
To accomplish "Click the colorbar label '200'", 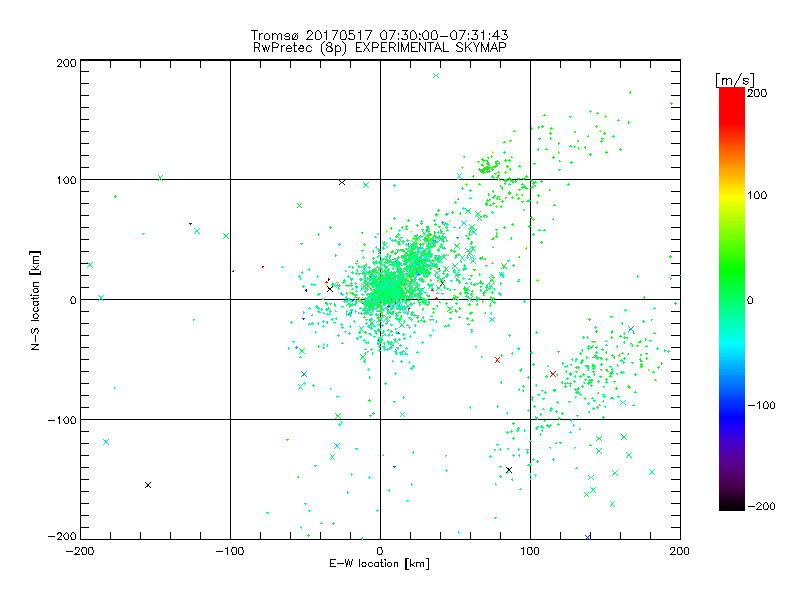I will (x=757, y=93).
